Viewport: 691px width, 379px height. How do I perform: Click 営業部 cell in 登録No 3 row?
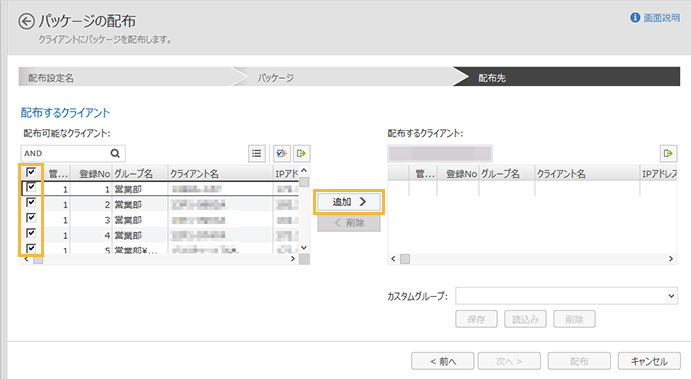140,220
